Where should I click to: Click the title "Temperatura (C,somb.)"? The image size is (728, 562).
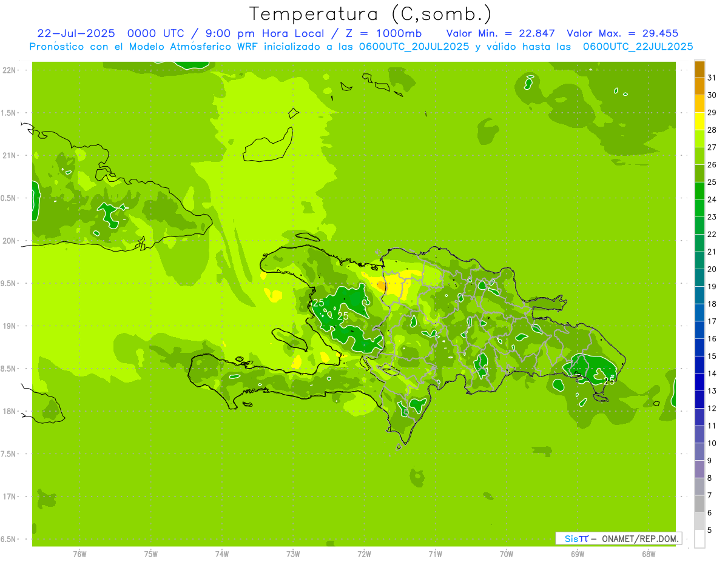tap(370, 14)
